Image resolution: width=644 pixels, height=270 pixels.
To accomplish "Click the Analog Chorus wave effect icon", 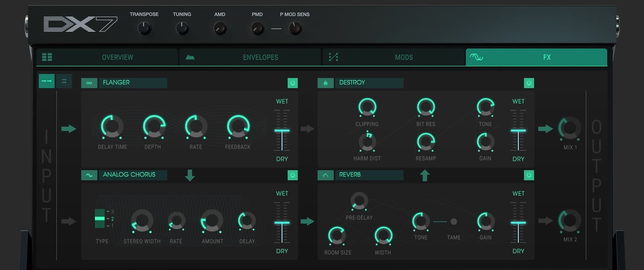I will 89,175.
